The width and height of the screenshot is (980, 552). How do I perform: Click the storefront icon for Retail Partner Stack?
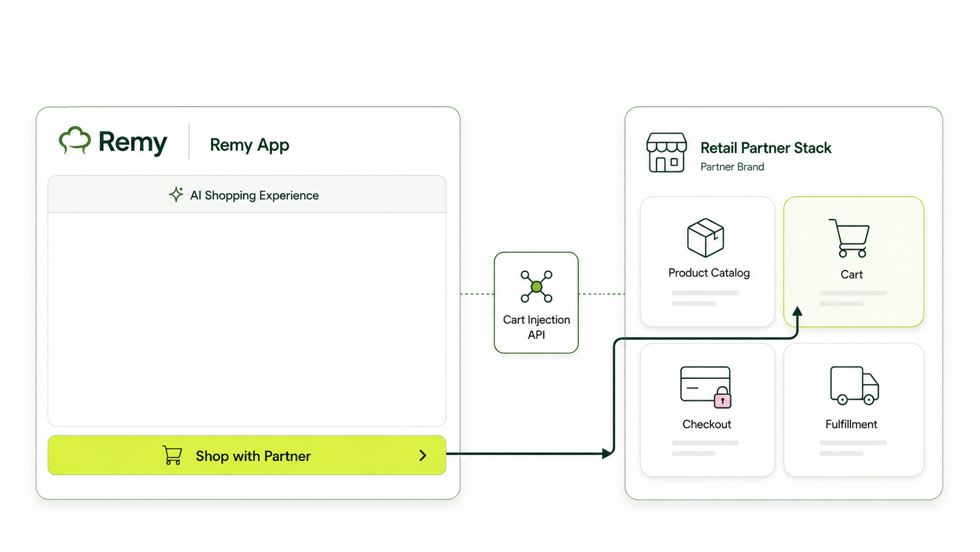[x=666, y=153]
